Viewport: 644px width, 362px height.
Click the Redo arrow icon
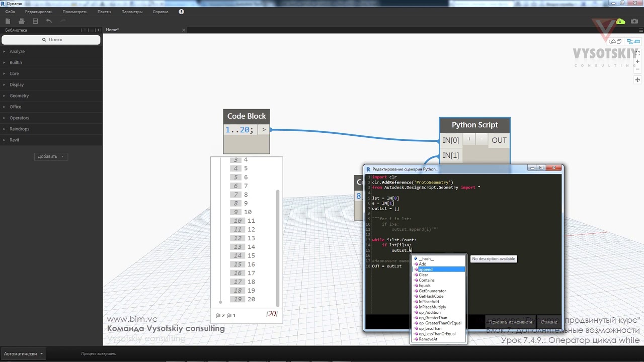(x=63, y=21)
